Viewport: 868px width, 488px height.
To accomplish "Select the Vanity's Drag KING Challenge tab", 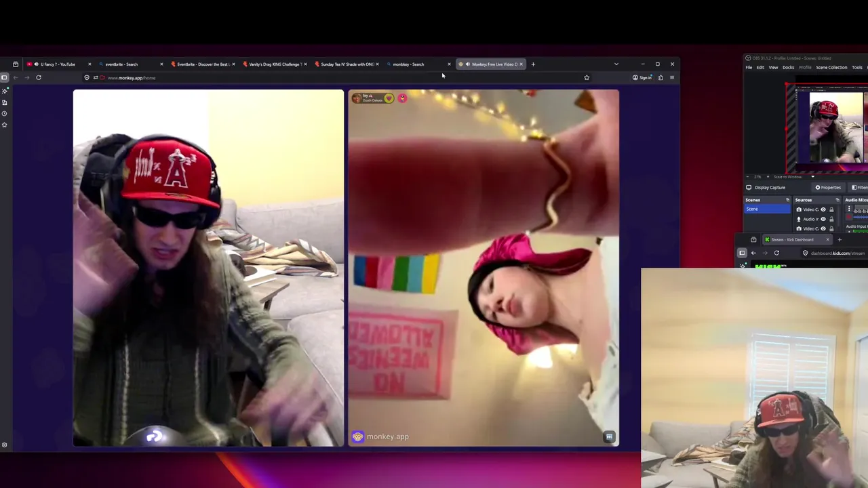I will point(275,64).
